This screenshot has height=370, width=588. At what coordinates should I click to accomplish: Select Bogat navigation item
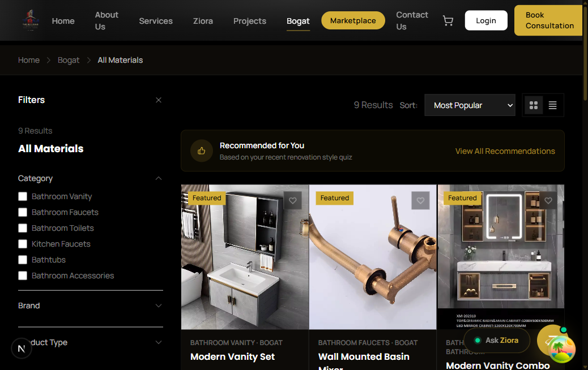click(x=298, y=21)
